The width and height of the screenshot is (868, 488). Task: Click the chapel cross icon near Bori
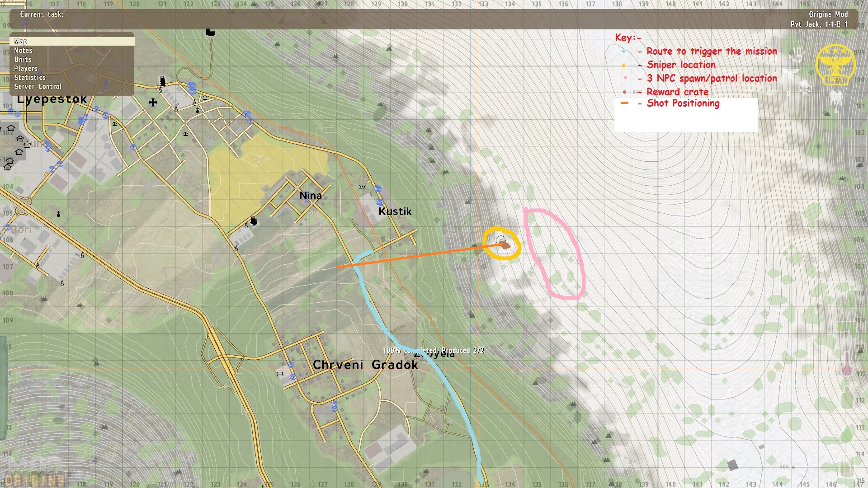(x=58, y=214)
